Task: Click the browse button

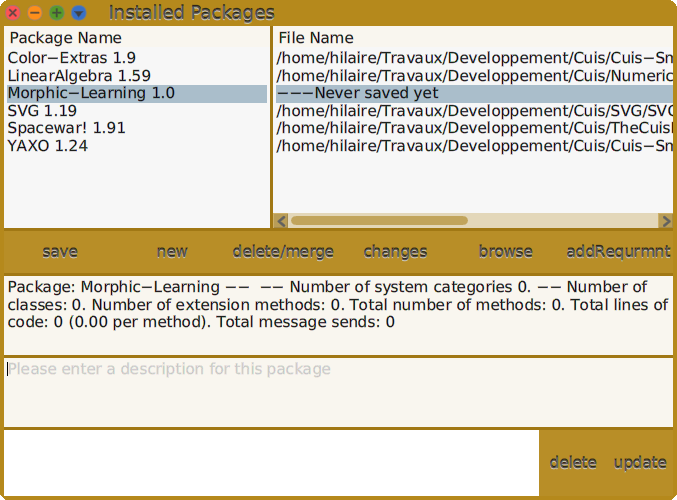Action: pos(506,252)
